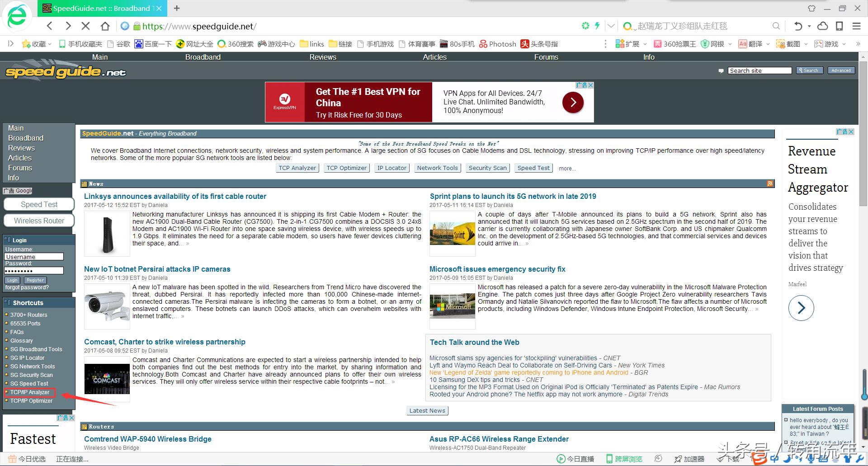
Task: Click the RSS feed icon in the News header
Action: [770, 184]
